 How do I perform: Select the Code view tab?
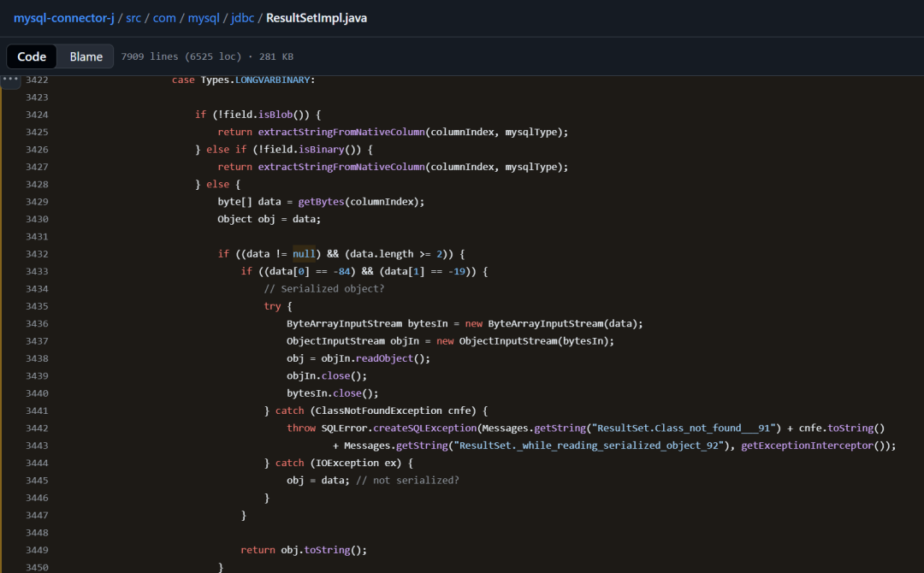[x=32, y=56]
